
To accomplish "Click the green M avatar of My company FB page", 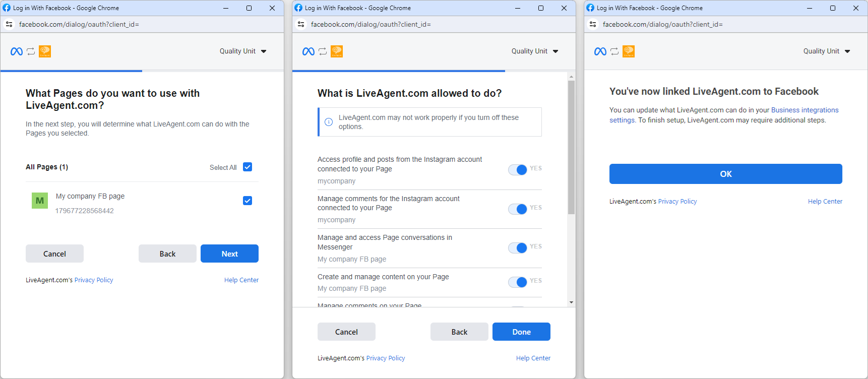I will pos(40,201).
